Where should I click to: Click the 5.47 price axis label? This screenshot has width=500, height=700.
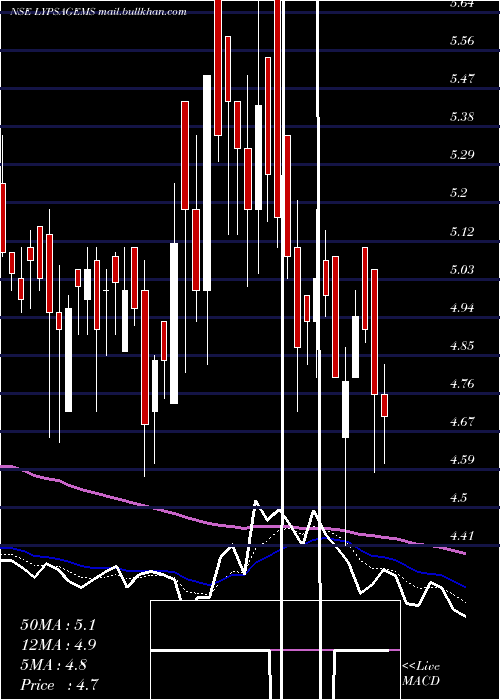tap(462, 79)
